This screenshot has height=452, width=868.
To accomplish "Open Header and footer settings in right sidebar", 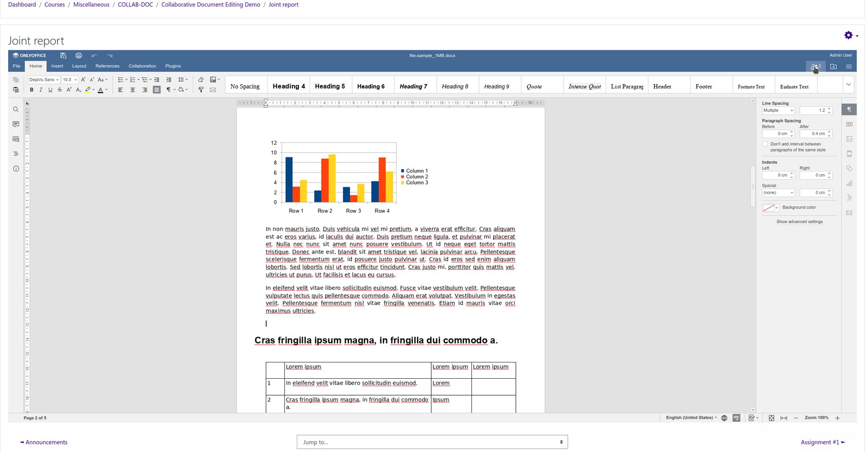I will click(x=849, y=154).
